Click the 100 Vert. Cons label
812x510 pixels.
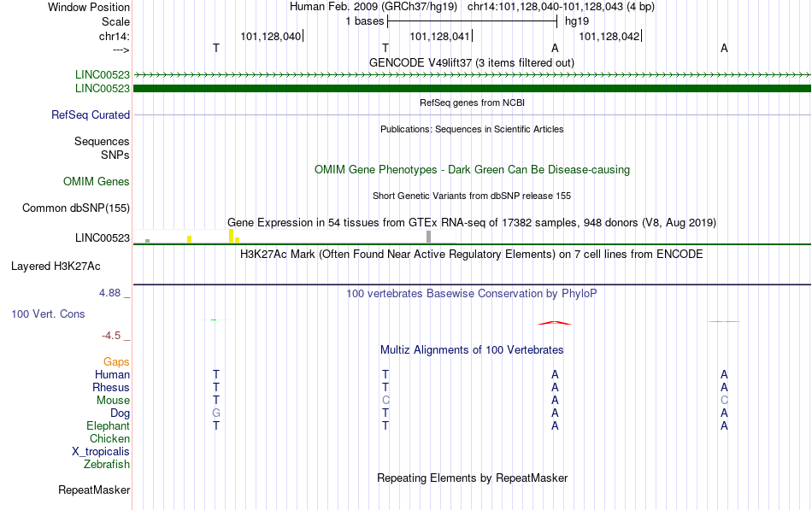48,314
